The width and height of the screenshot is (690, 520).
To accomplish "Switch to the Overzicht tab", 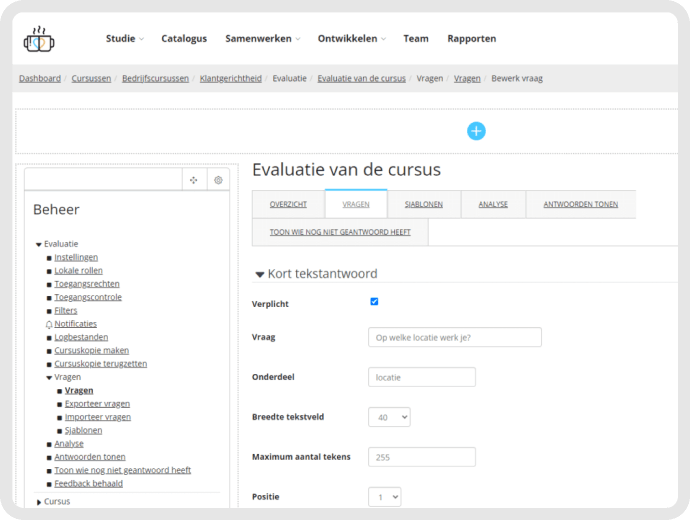I will tap(288, 204).
